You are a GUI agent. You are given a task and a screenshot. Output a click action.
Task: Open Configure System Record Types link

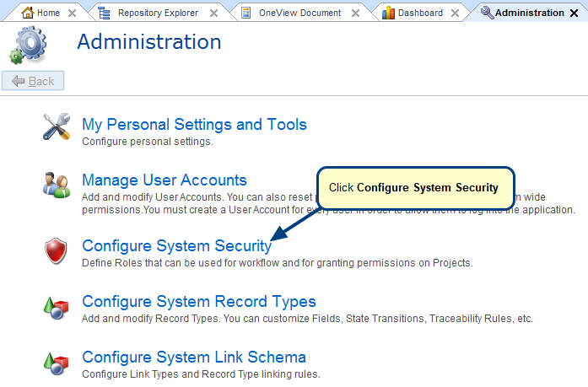coord(199,302)
